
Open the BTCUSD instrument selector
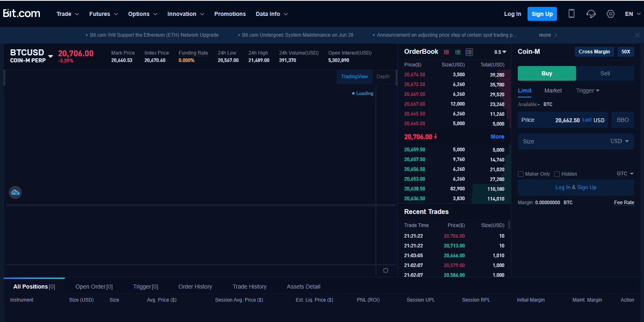31,56
